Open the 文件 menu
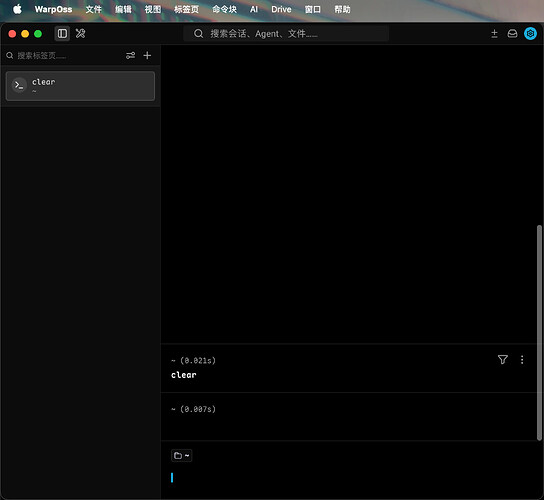 pos(94,9)
